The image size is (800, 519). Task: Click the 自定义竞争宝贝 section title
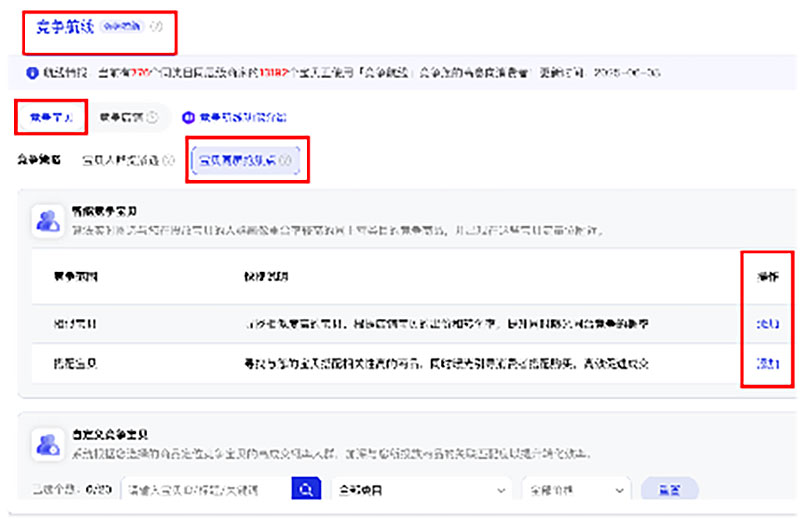[110, 435]
